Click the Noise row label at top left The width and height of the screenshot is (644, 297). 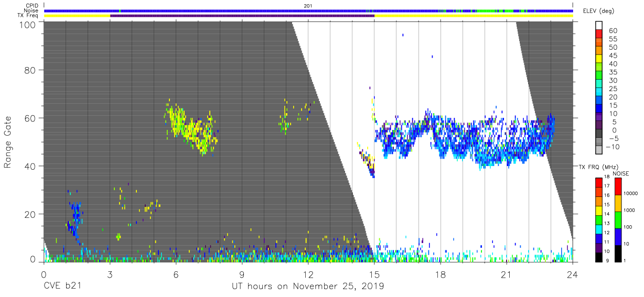pos(31,10)
